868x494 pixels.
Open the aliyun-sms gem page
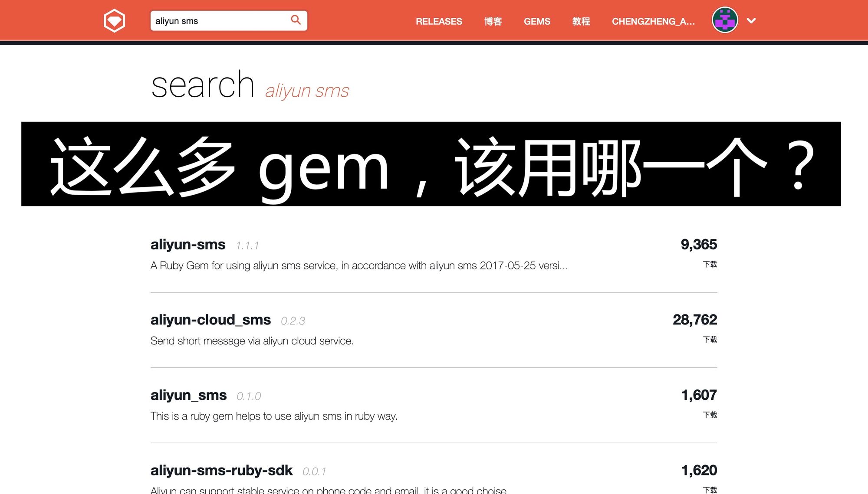point(187,244)
